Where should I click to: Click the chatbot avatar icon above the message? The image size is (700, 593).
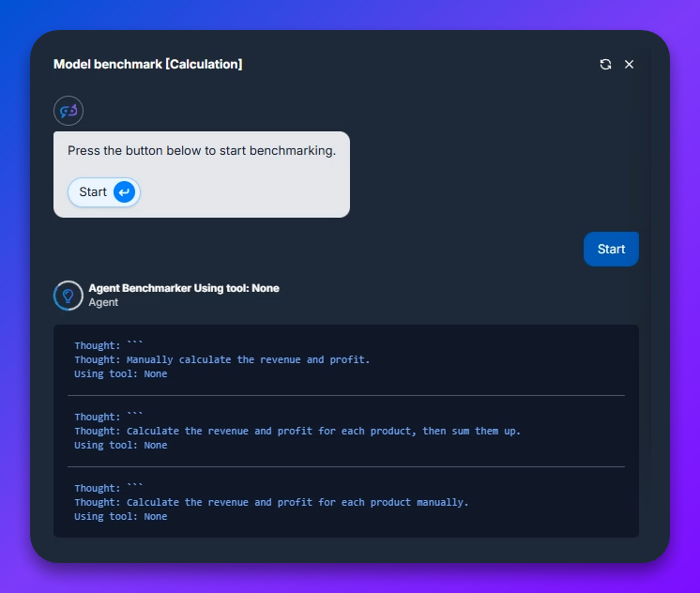click(68, 111)
